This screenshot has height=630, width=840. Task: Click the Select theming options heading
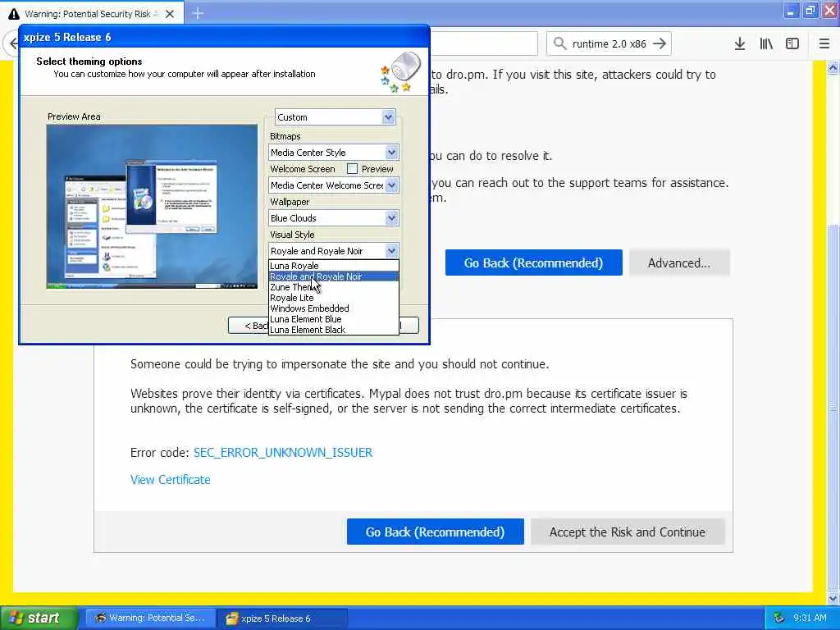(89, 61)
